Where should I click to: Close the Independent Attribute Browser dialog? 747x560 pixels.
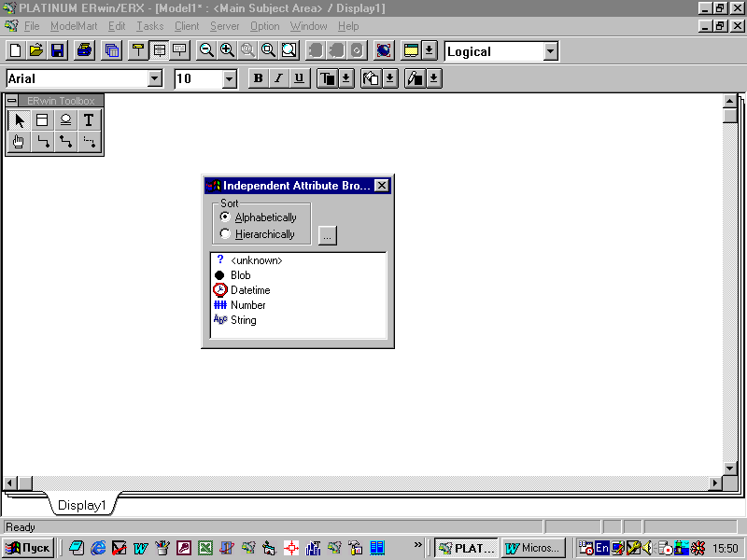click(x=382, y=185)
